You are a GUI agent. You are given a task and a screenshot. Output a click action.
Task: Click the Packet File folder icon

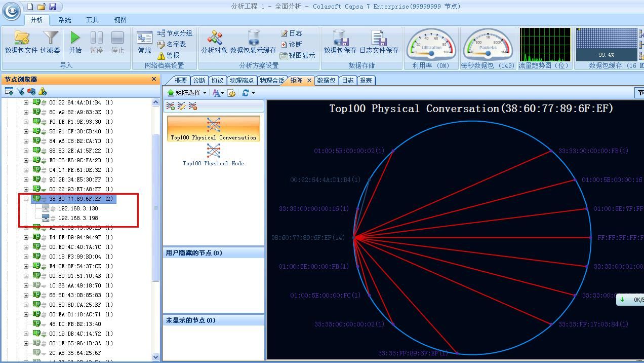(x=21, y=38)
